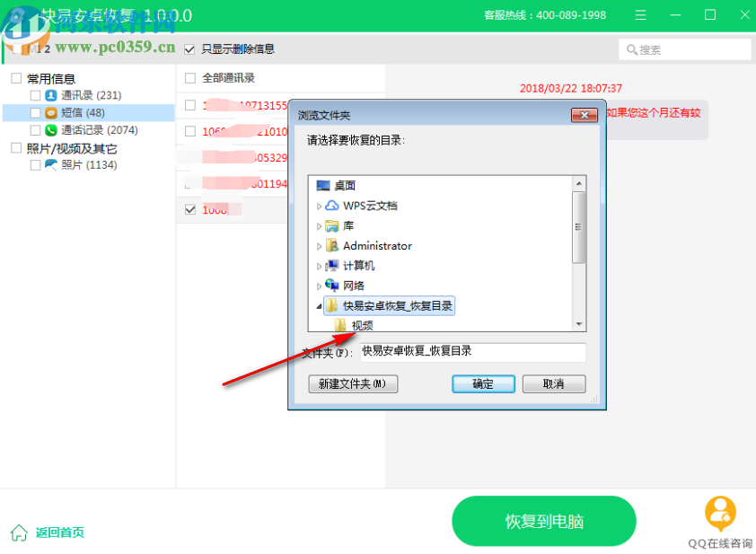Click the contacts icon beside 通讯录 (231)
This screenshot has height=554, width=756.
coord(50,95)
